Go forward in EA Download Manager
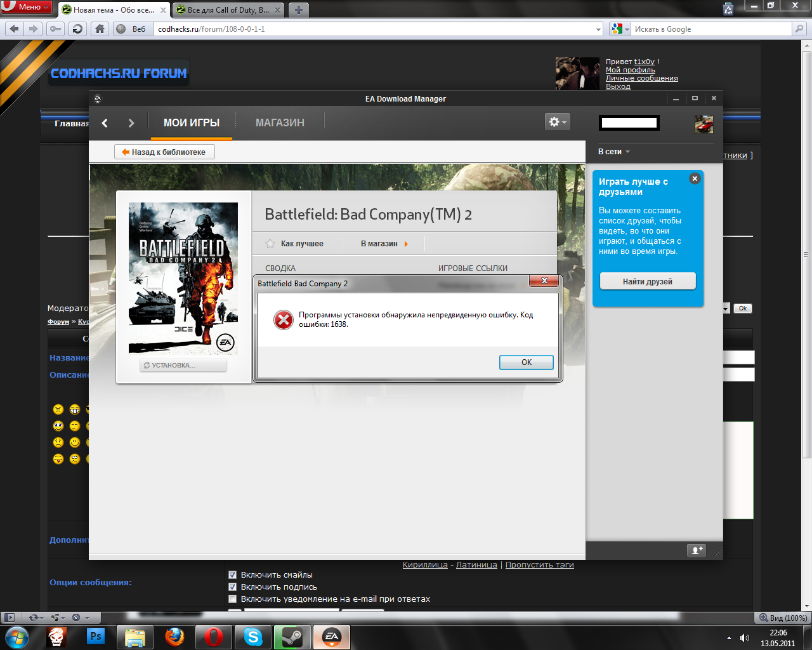The height and width of the screenshot is (650, 812). [131, 123]
